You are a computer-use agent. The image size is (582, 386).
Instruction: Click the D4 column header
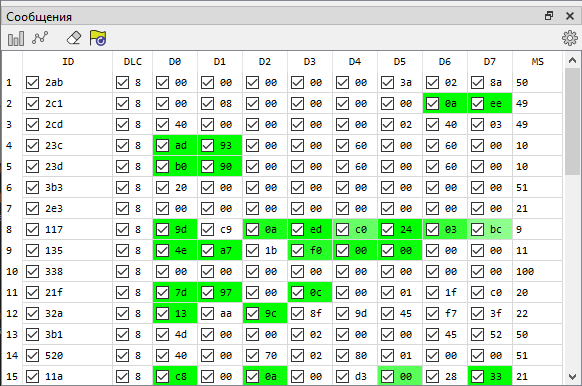[x=355, y=61]
